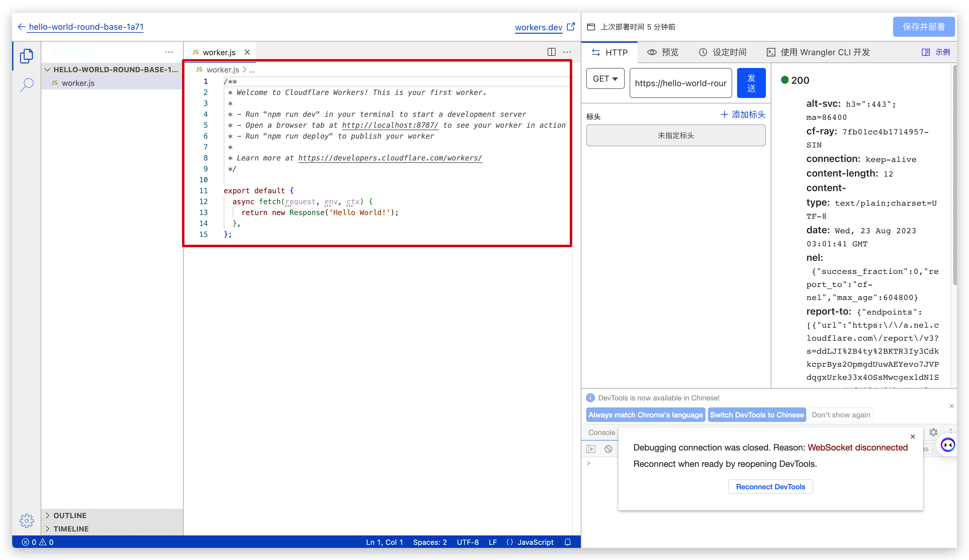Open the 使用 Wrangler CLI 开发 tab
The width and height of the screenshot is (969, 560).
[x=818, y=52]
